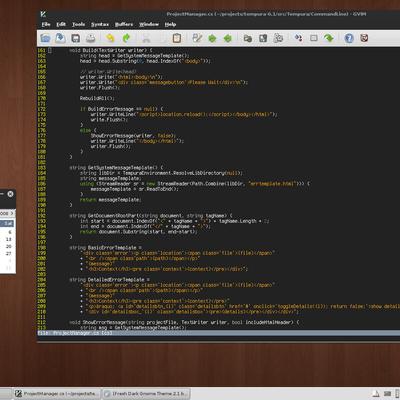This screenshot has height=400, width=400.
Task: Open the Syntax menu
Action: pyautogui.click(x=100, y=24)
